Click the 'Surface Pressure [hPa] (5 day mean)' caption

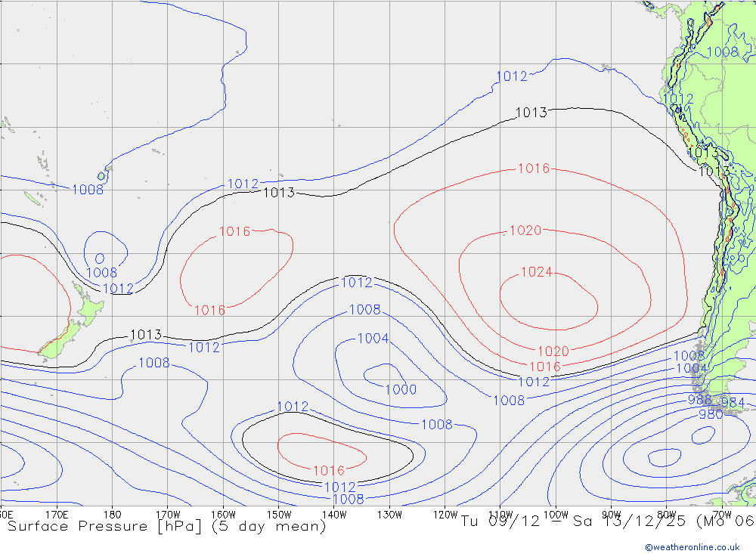167,526
